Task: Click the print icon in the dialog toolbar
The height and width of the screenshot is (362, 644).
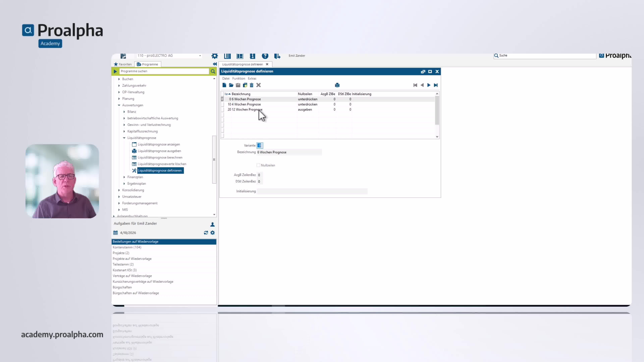Action: tap(337, 85)
